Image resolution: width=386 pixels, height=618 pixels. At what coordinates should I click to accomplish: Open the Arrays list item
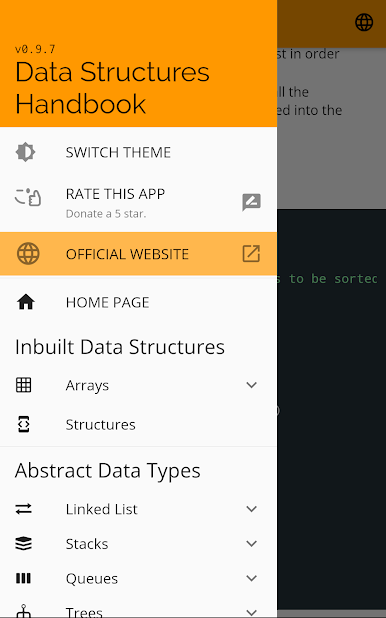138,385
